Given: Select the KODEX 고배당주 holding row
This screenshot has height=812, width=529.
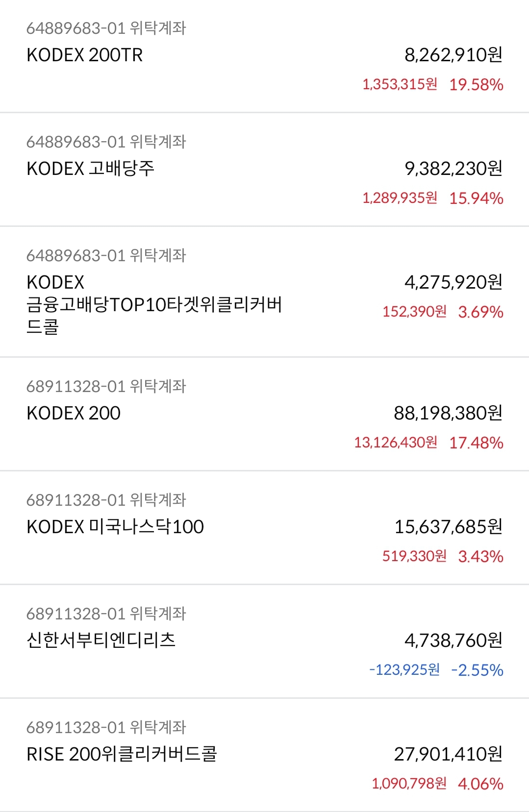Looking at the screenshot, I should click(x=264, y=170).
